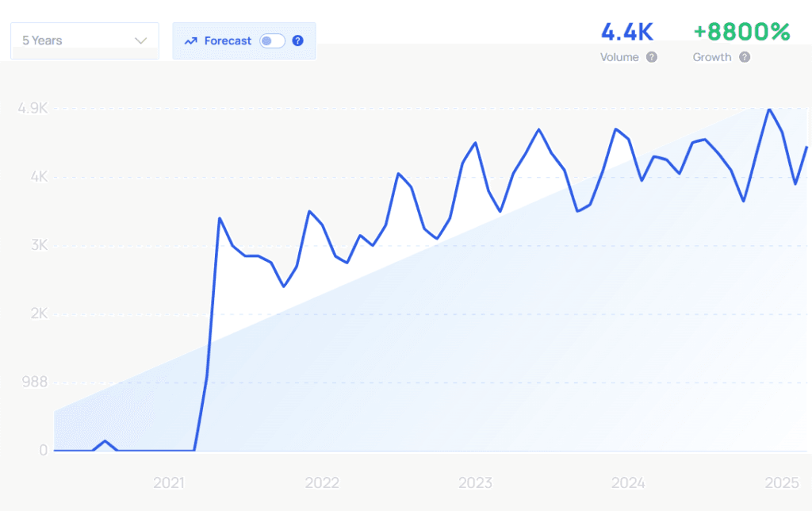The width and height of the screenshot is (812, 511).
Task: Click the 2025 label on the x-axis
Action: point(781,482)
